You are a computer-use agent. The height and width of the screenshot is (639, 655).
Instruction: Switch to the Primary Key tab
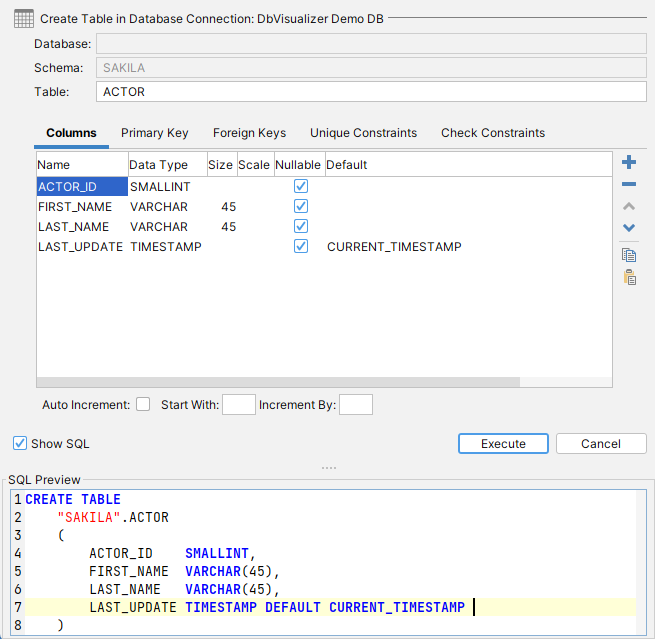pyautogui.click(x=154, y=133)
